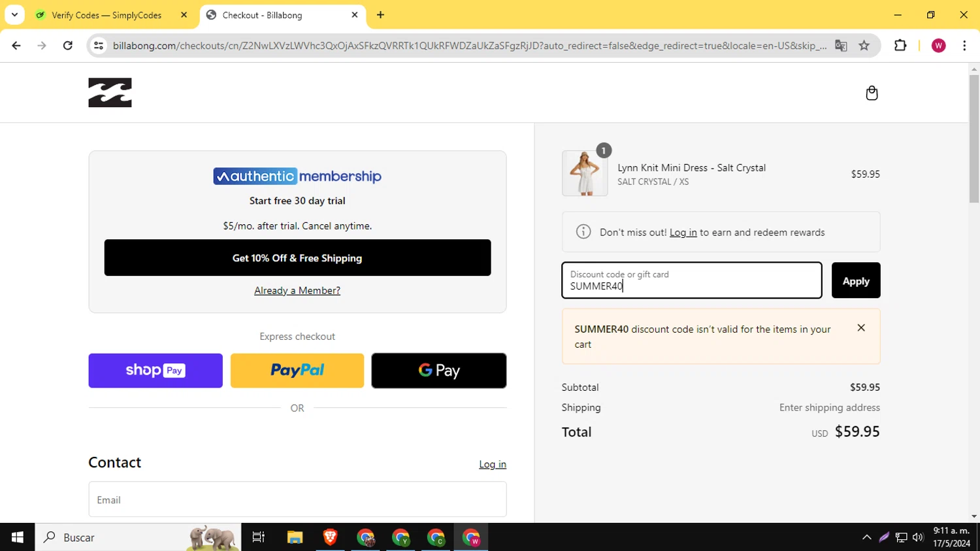The width and height of the screenshot is (980, 551).
Task: Open the browser extensions puzzle icon
Action: coord(900,45)
